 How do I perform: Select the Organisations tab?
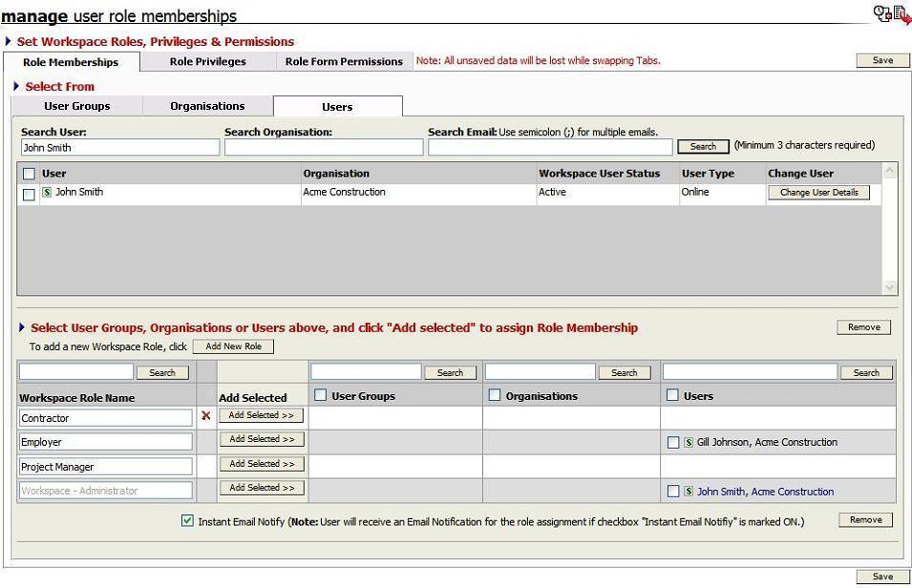[207, 107]
